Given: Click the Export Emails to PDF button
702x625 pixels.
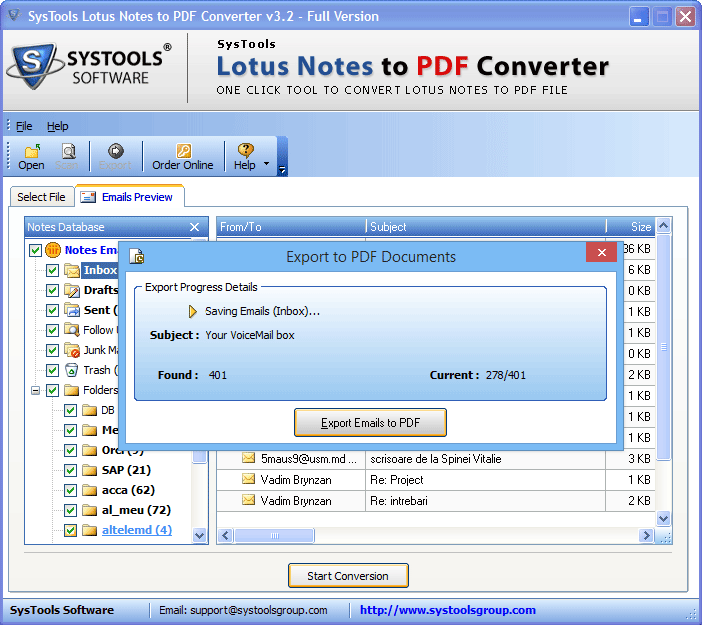Looking at the screenshot, I should pos(370,423).
